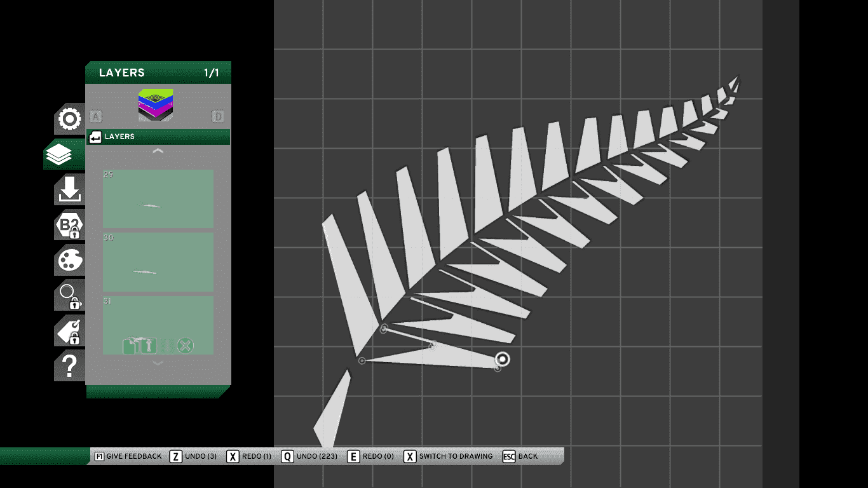Click Switch to Drawing button
The image size is (868, 488).
(448, 456)
